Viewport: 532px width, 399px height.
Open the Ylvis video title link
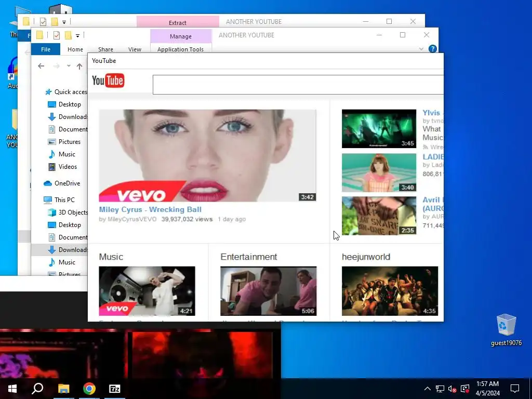pyautogui.click(x=431, y=113)
